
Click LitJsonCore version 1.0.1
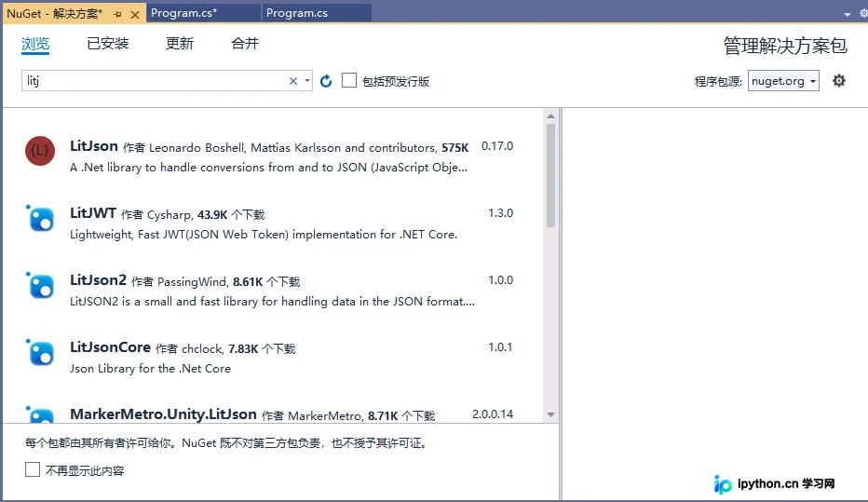coord(500,347)
